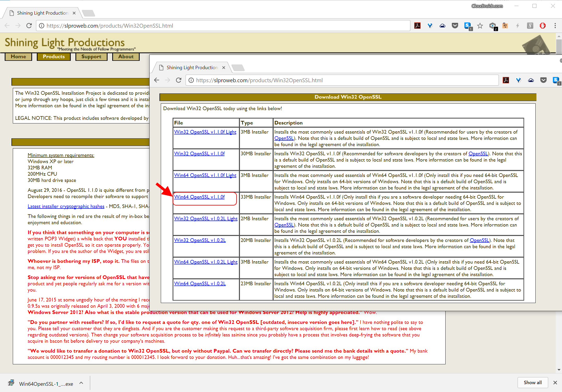
Task: Click the AdBlock red stop-hand icon
Action: tap(543, 26)
